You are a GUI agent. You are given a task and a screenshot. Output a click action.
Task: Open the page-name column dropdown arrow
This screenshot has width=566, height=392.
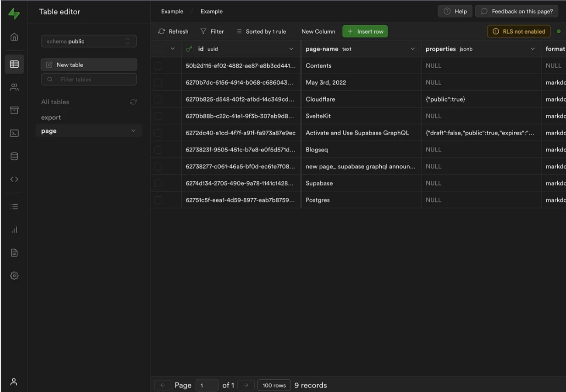coord(413,49)
